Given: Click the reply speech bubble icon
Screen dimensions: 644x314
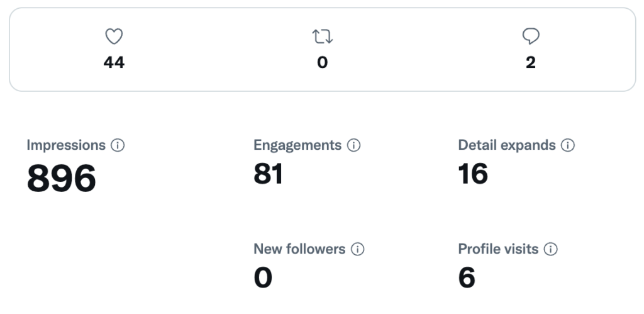Looking at the screenshot, I should coord(531,36).
